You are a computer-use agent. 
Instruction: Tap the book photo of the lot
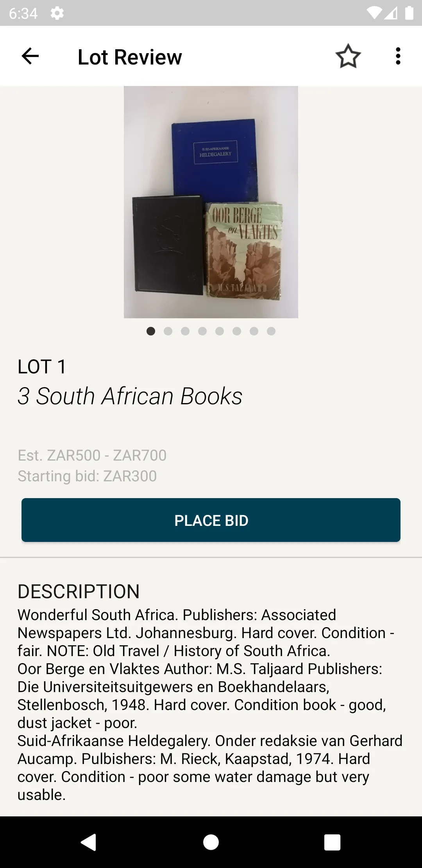tap(211, 202)
